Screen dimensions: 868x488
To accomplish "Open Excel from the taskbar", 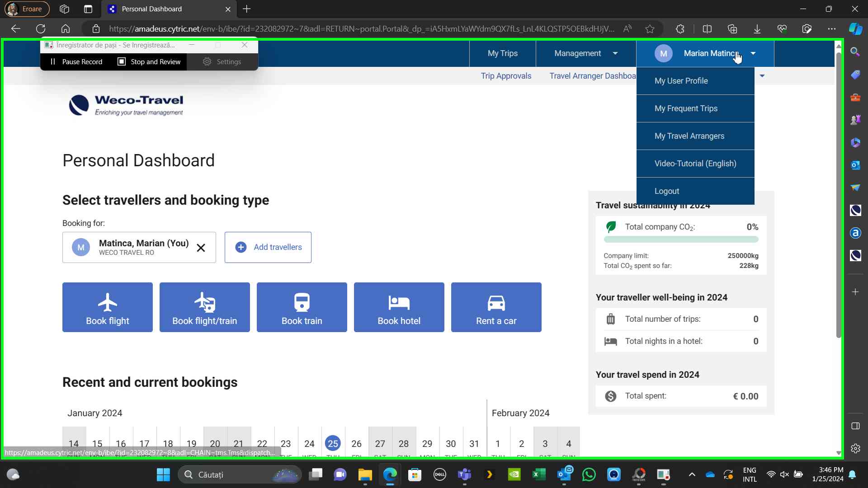I will coord(539,475).
